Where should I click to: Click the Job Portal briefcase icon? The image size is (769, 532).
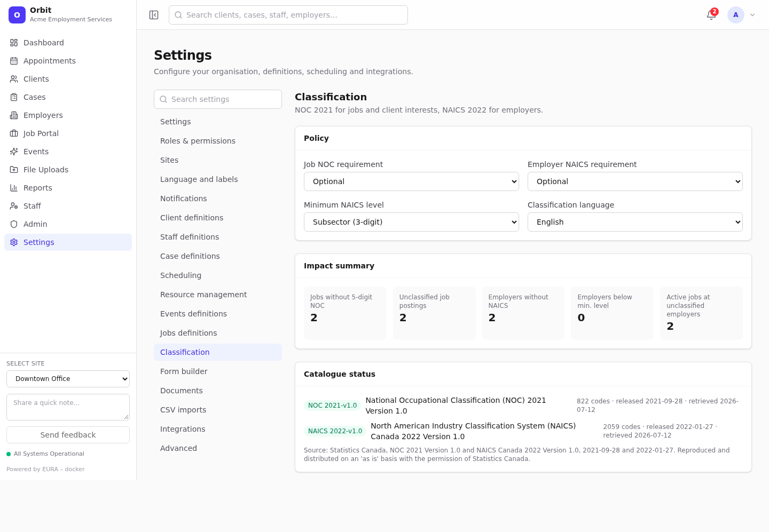click(14, 133)
